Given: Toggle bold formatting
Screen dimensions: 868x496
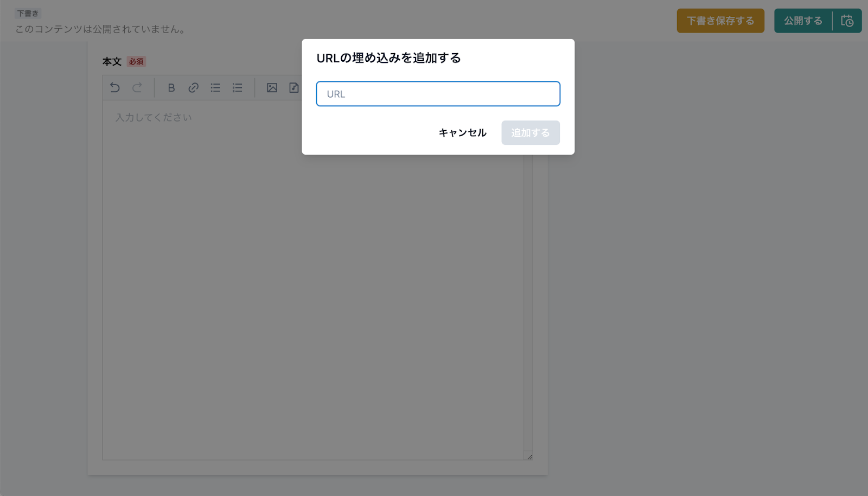Looking at the screenshot, I should (x=171, y=87).
